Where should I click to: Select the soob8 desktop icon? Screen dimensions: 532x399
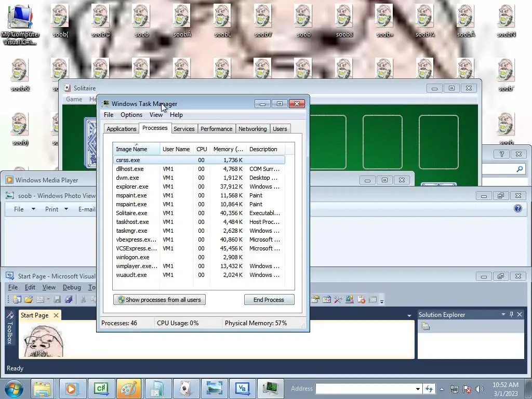[344, 20]
